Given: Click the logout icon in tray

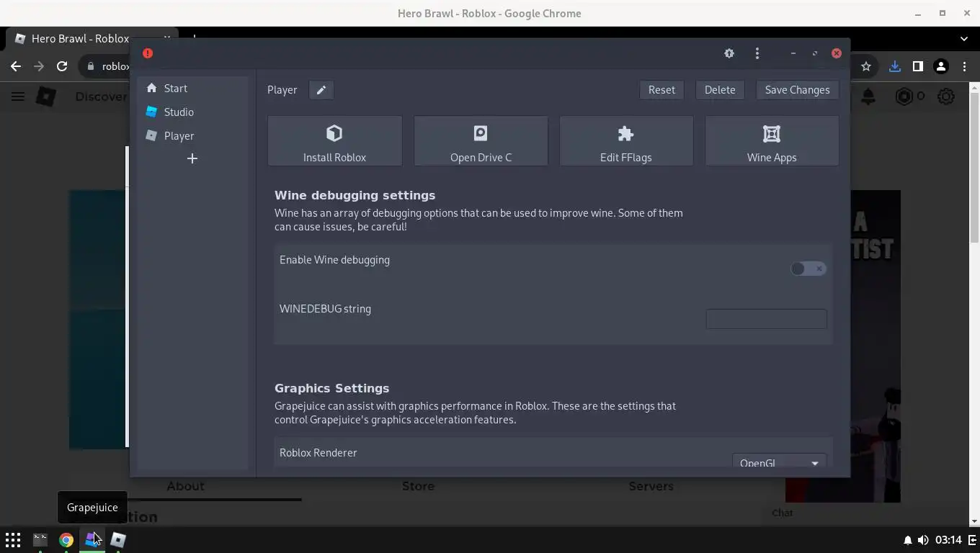Looking at the screenshot, I should click(x=972, y=540).
